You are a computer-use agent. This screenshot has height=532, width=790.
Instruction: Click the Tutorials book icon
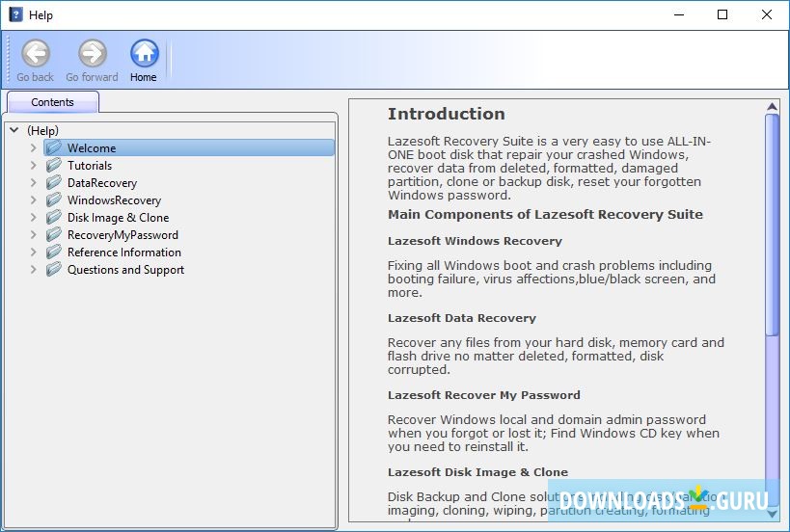point(54,165)
